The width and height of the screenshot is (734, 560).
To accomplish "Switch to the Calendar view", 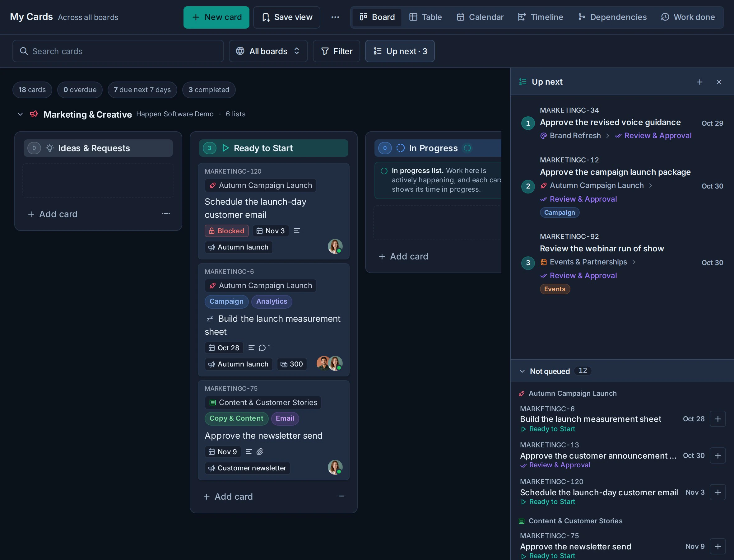I will coord(480,17).
